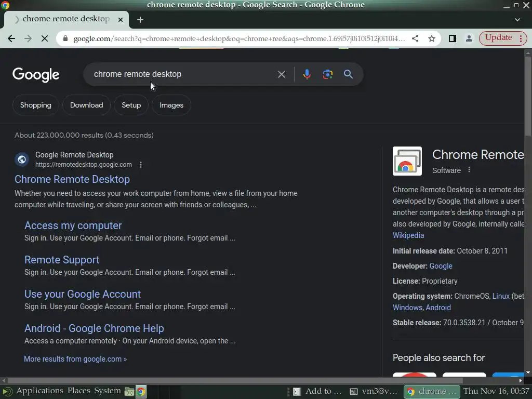Filter results by Shopping

(x=36, y=105)
